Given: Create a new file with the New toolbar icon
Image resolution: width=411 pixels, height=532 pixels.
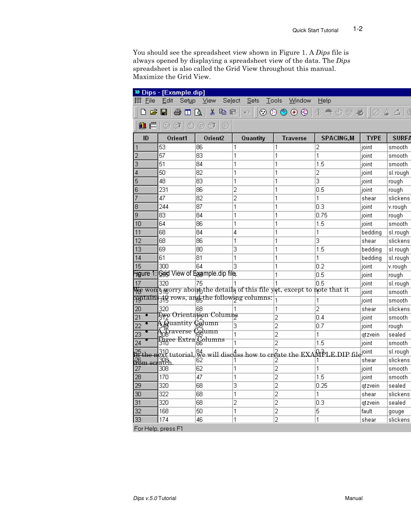Looking at the screenshot, I should tap(143, 112).
